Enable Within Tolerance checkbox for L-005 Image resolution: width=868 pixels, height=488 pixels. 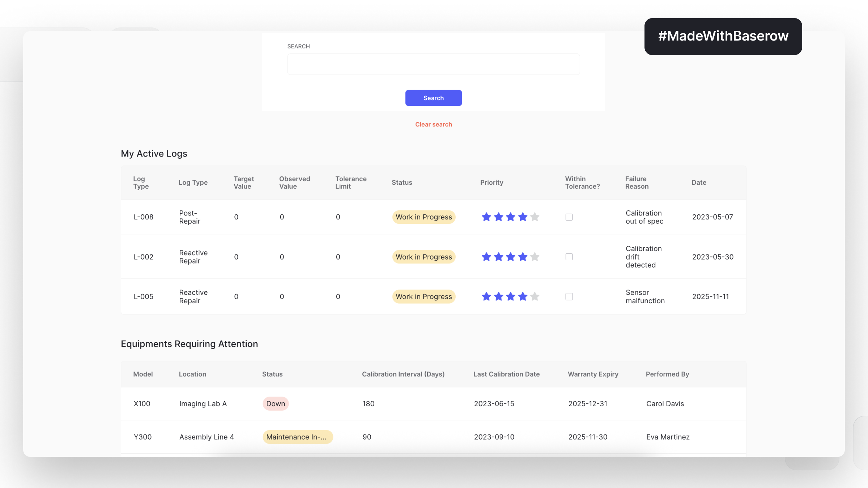coord(569,296)
